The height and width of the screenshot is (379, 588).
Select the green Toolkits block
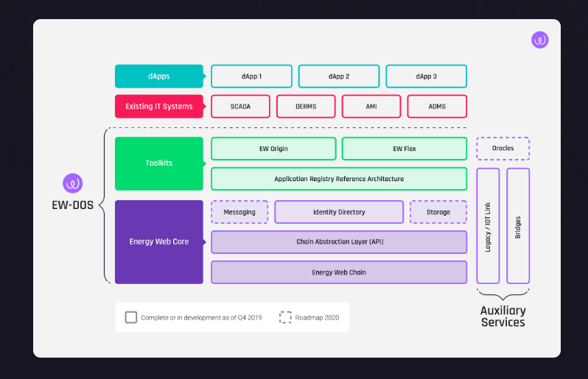(x=159, y=163)
